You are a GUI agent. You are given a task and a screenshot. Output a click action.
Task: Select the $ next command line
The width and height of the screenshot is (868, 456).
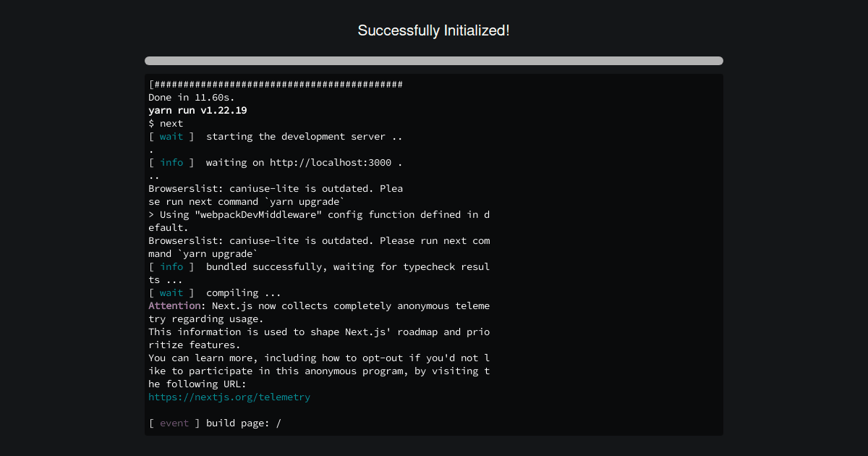pyautogui.click(x=165, y=123)
